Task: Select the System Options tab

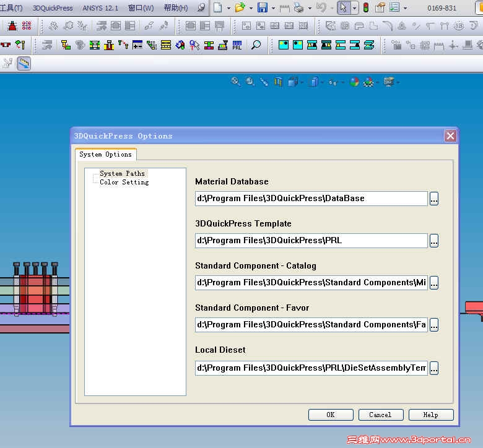Action: pos(105,154)
